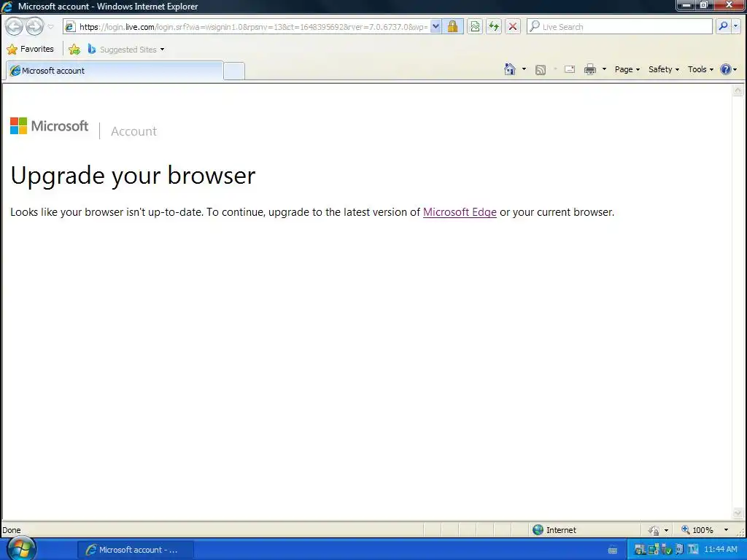The height and width of the screenshot is (560, 747).
Task: Click the Read Mail envelope icon
Action: point(569,69)
